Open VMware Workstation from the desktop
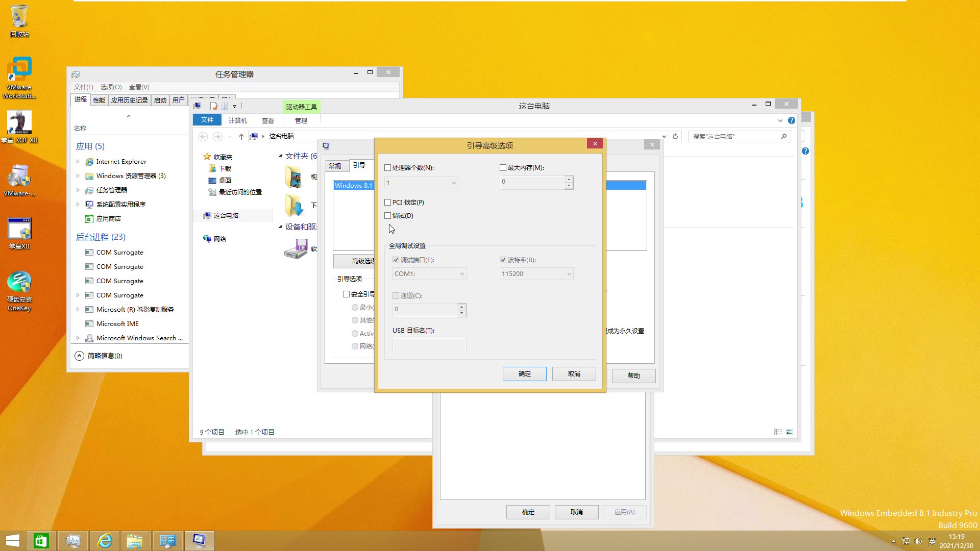Screen dimensions: 980x551 tap(19, 71)
